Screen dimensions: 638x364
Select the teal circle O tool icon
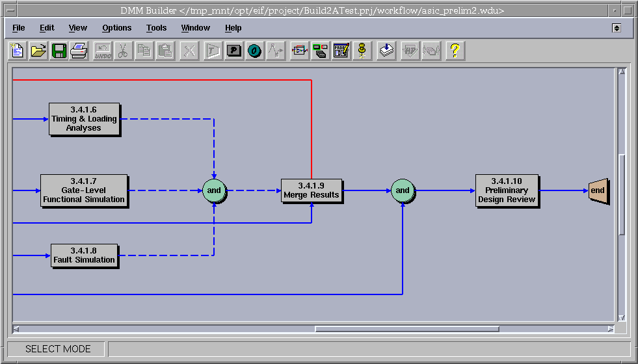[x=254, y=50]
